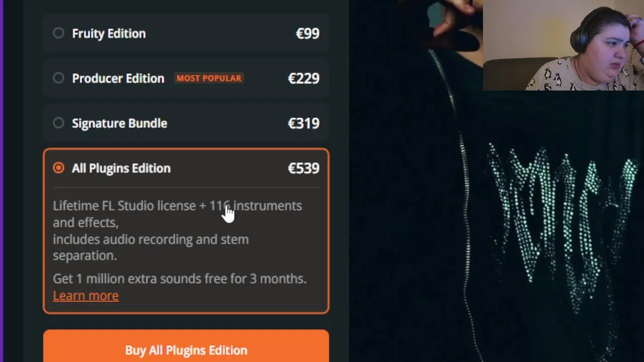This screenshot has width=644, height=362.
Task: Click the €229 price
Action: click(x=303, y=78)
